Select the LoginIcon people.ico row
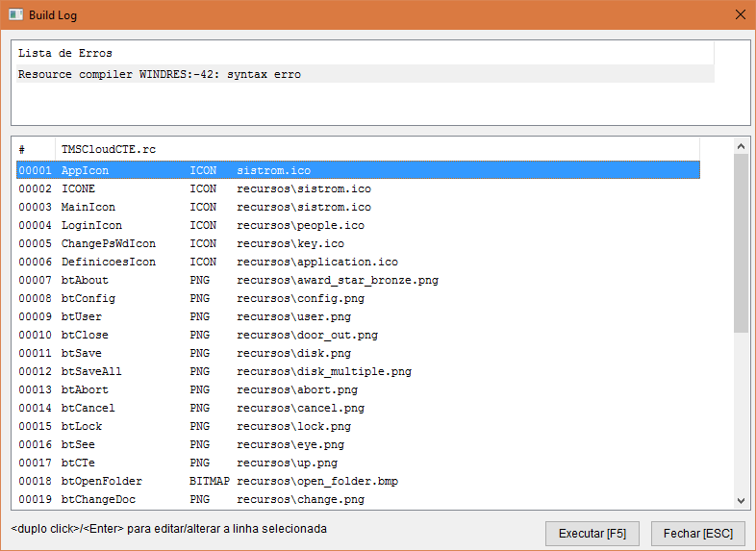The width and height of the screenshot is (756, 551). [x=358, y=225]
